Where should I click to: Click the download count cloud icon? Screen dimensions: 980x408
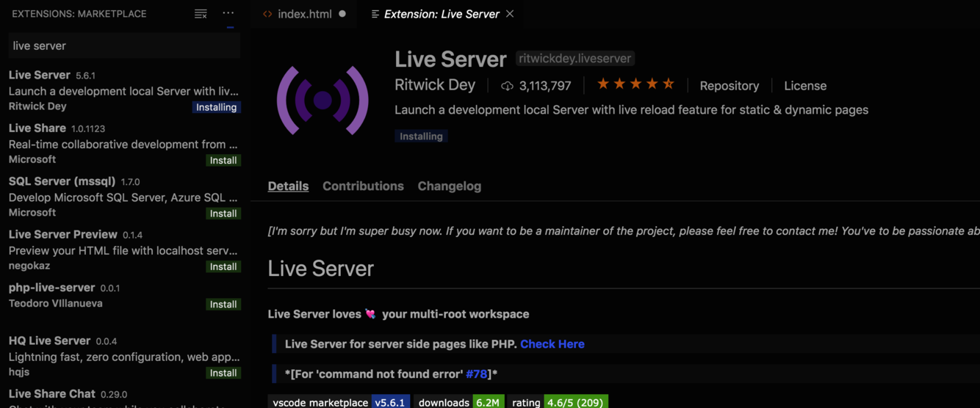(507, 86)
